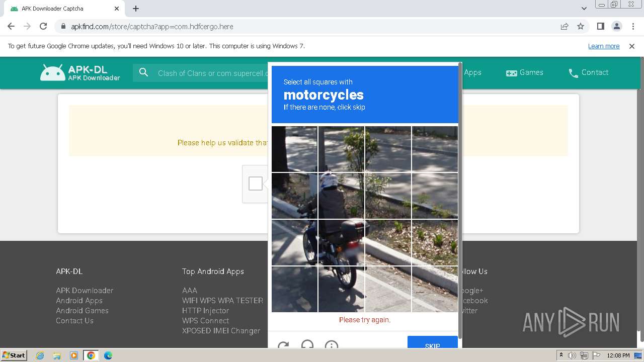Open the Contact Us footer link
Image resolution: width=644 pixels, height=362 pixels.
pyautogui.click(x=74, y=320)
